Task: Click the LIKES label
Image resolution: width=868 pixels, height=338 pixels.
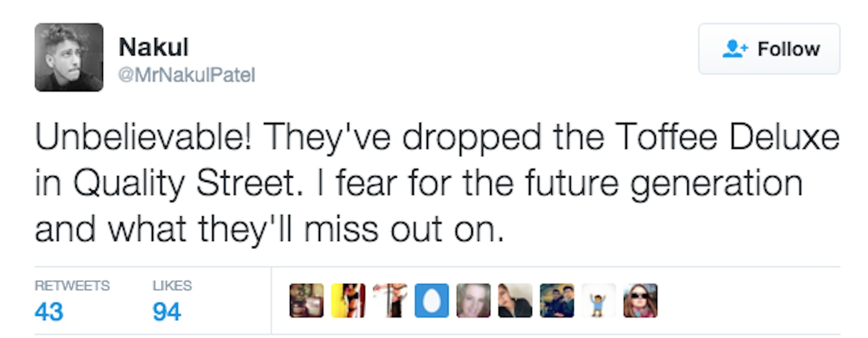Action: coord(172,286)
